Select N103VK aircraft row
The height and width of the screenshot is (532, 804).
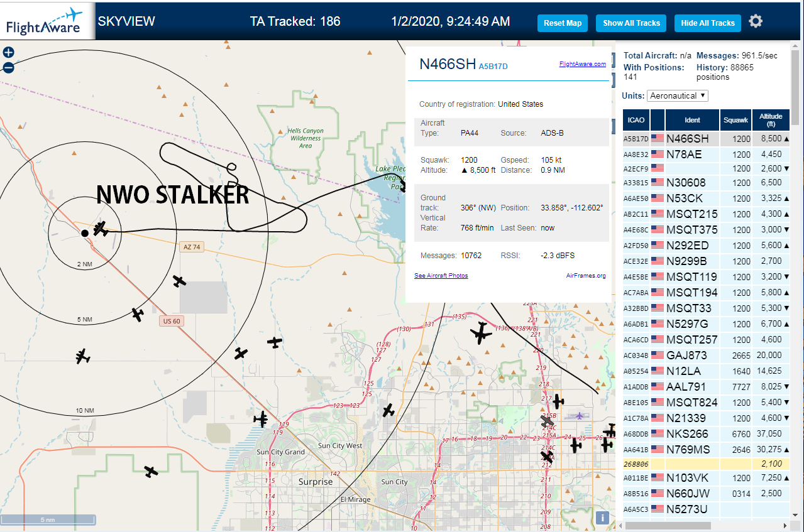pyautogui.click(x=706, y=478)
